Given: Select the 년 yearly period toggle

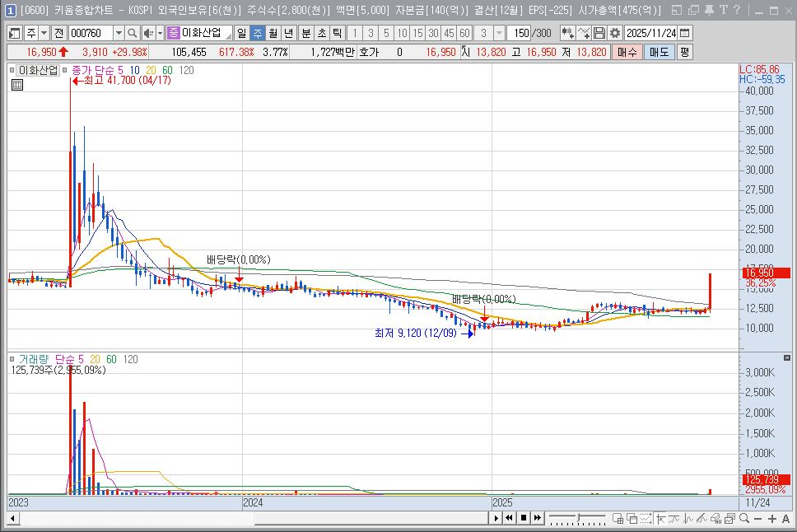Looking at the screenshot, I should click(289, 33).
